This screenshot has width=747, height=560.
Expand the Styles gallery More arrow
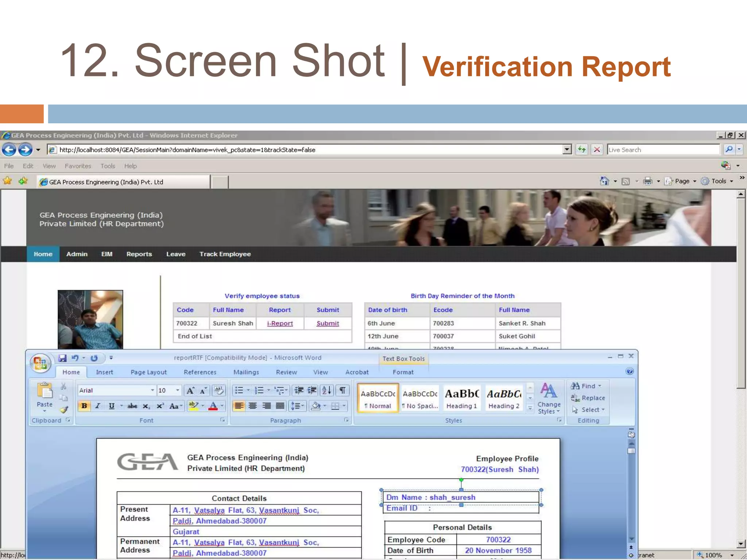click(x=530, y=409)
